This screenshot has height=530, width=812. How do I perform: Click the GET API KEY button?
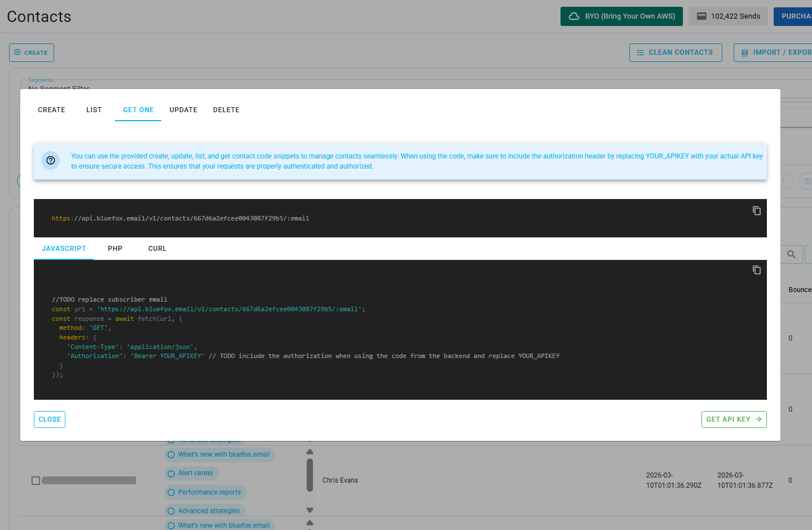(734, 419)
